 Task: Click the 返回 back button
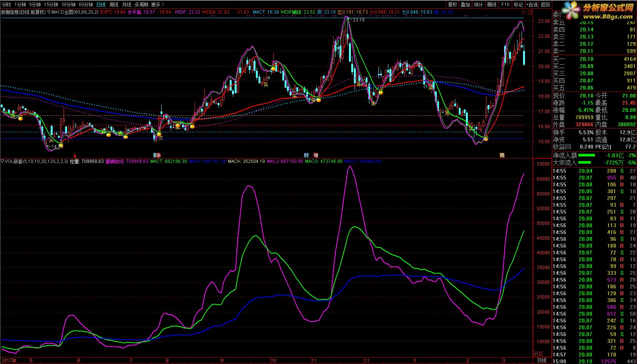point(545,5)
